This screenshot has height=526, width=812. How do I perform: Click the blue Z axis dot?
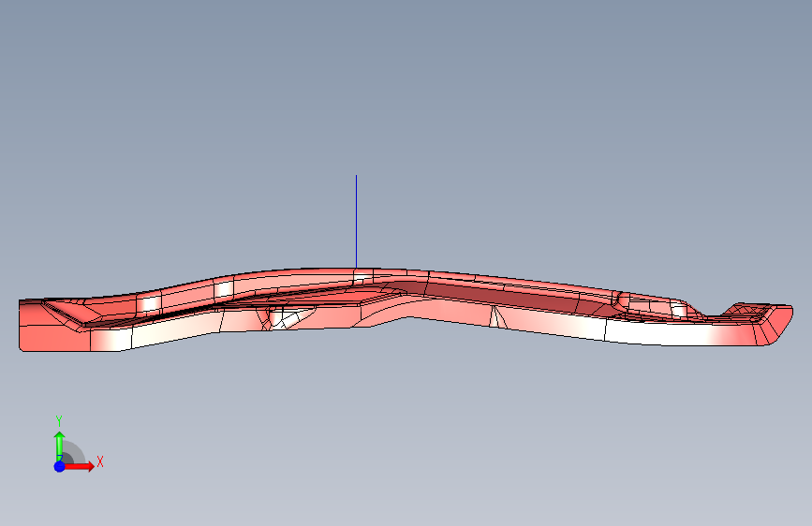(x=60, y=466)
